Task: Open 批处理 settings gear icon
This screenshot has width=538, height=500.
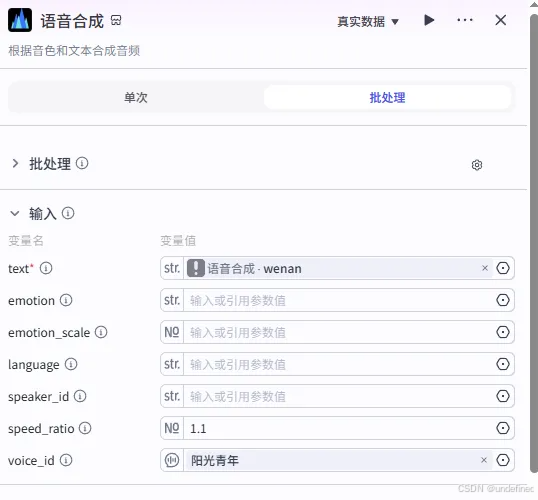Action: coord(477,165)
